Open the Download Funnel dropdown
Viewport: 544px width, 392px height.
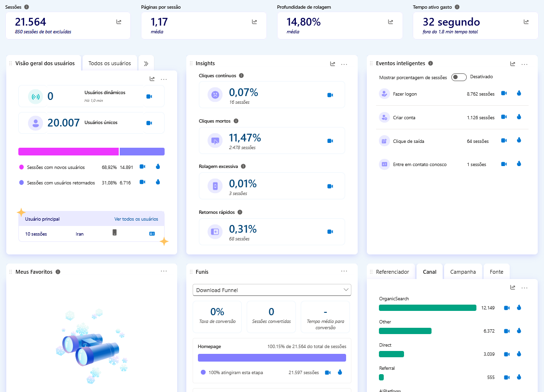[x=272, y=290]
